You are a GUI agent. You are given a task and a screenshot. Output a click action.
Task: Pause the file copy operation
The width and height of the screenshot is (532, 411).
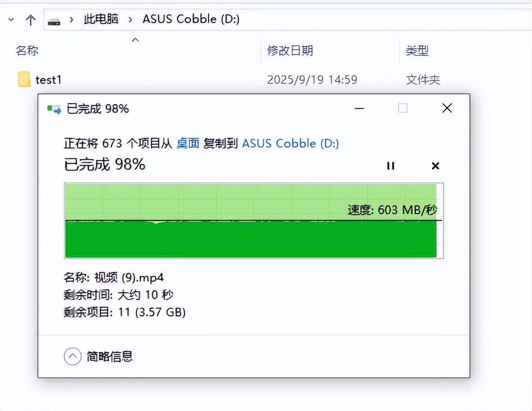[x=390, y=165]
